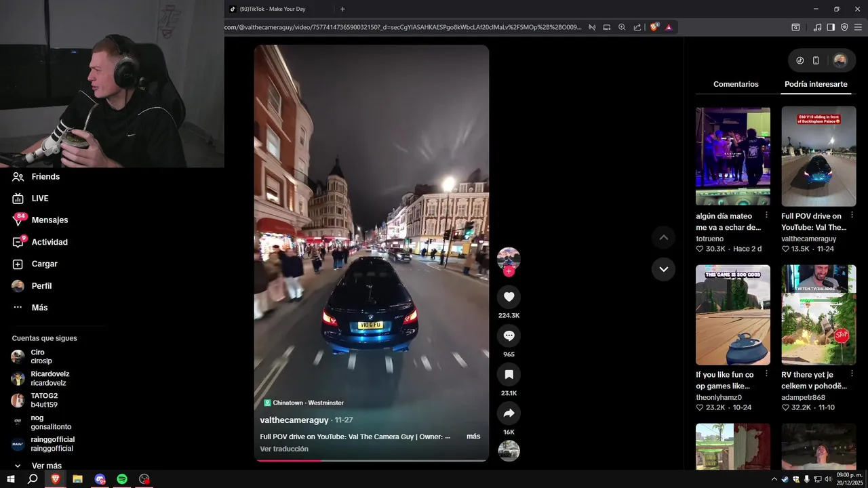Screen dimensions: 868x488
Task: Open a new browser tab with plus
Action: pyautogui.click(x=342, y=9)
